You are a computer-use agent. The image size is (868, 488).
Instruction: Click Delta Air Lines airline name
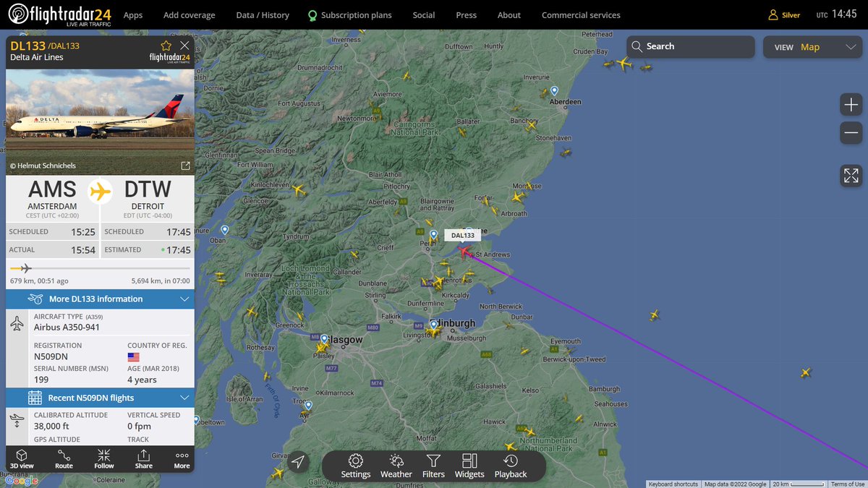[x=37, y=58]
